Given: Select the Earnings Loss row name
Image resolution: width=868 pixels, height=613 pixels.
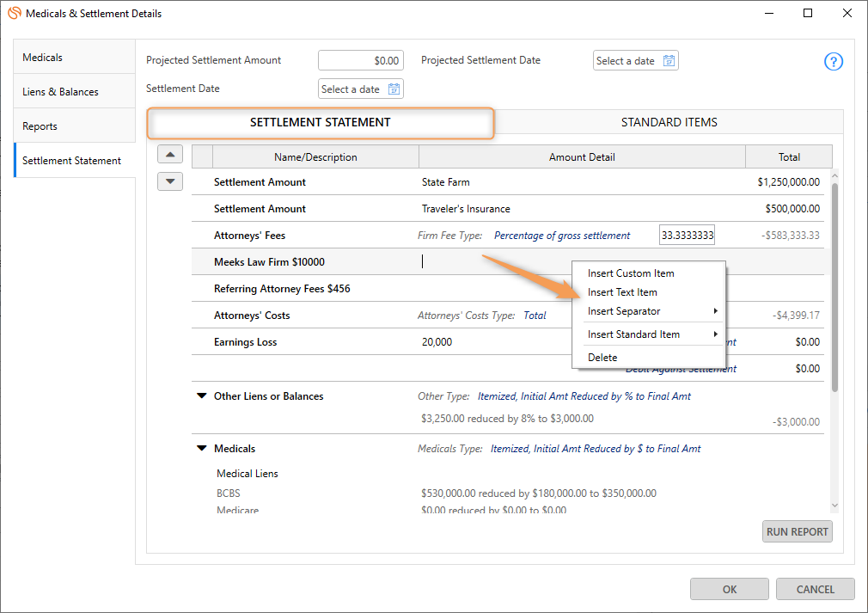Looking at the screenshot, I should 245,341.
